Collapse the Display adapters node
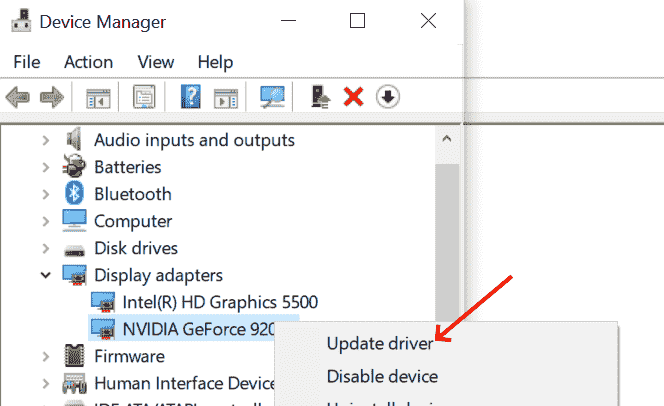664x406 pixels. 46,275
